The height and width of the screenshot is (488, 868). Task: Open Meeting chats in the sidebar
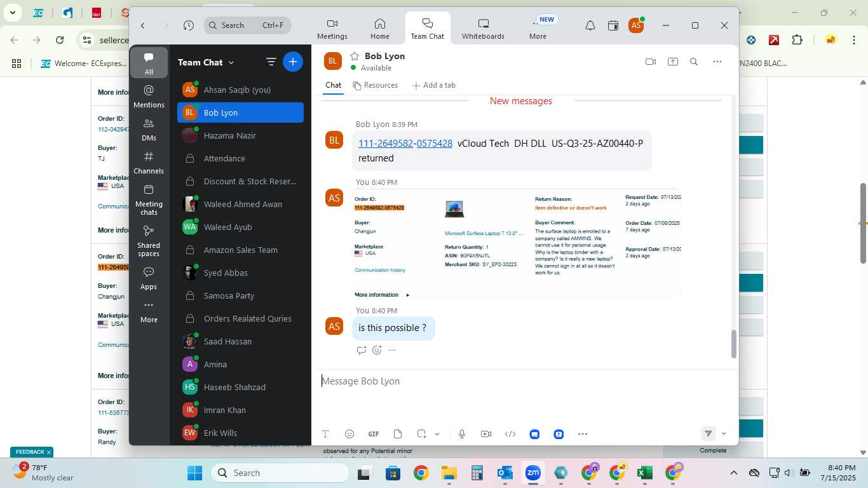tap(149, 200)
